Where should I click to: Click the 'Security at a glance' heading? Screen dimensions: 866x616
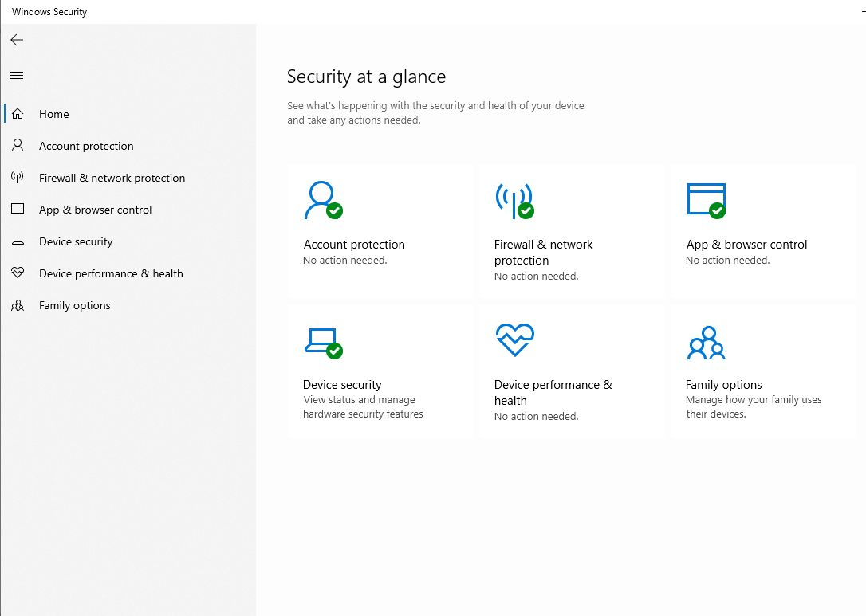click(366, 77)
